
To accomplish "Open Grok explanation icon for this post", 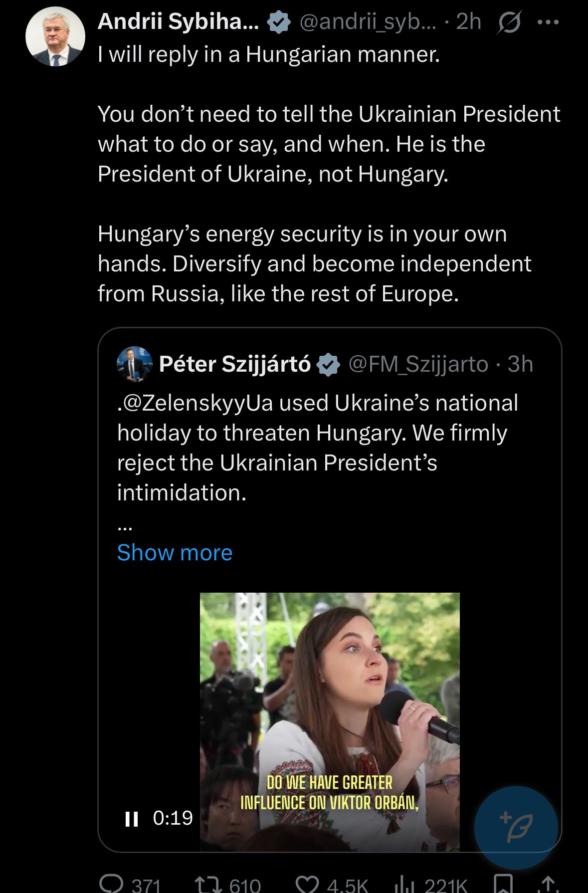I will [509, 22].
